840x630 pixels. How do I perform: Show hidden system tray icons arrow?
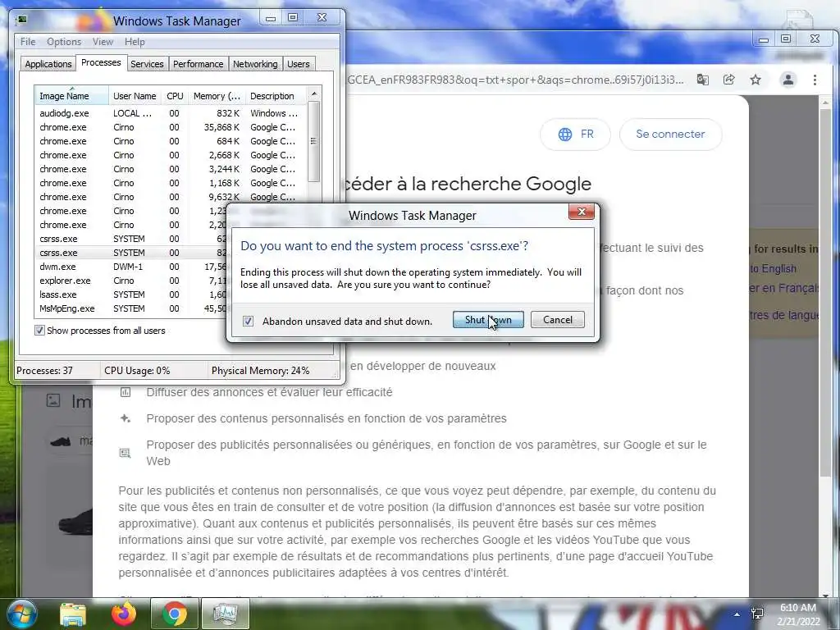coord(737,614)
